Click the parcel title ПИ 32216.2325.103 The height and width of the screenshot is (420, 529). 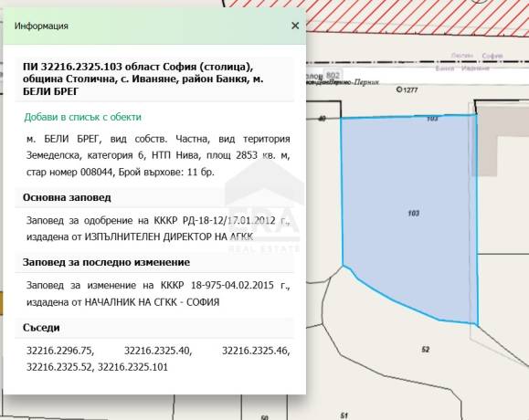click(72, 67)
